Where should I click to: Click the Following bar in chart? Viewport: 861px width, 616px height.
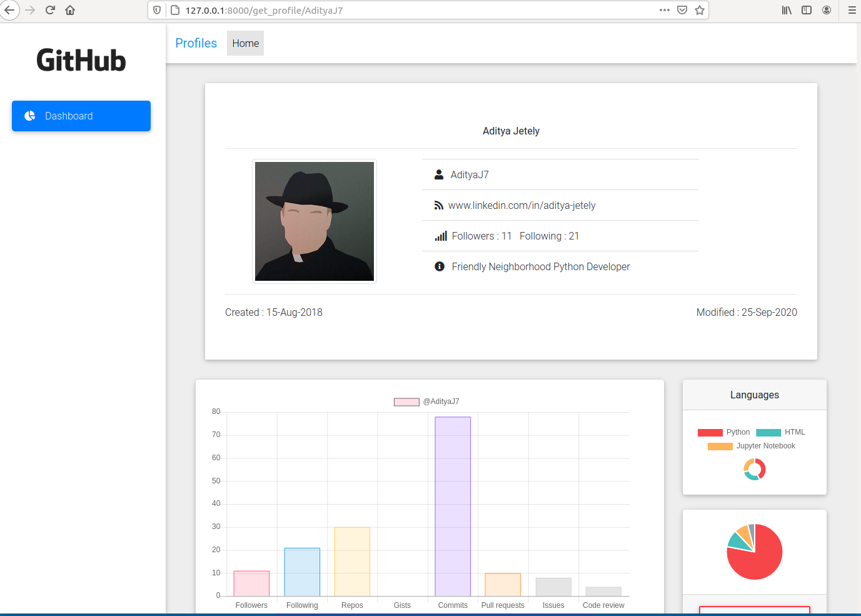(302, 572)
